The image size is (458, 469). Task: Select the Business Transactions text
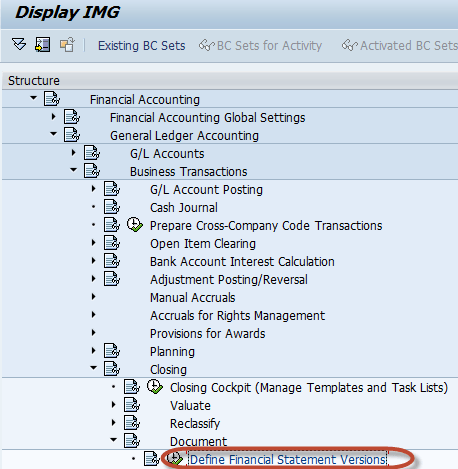click(x=189, y=172)
